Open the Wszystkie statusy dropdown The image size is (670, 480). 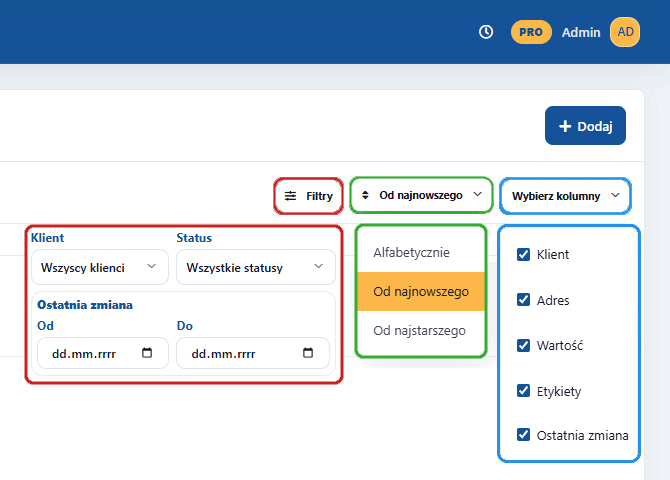(256, 268)
